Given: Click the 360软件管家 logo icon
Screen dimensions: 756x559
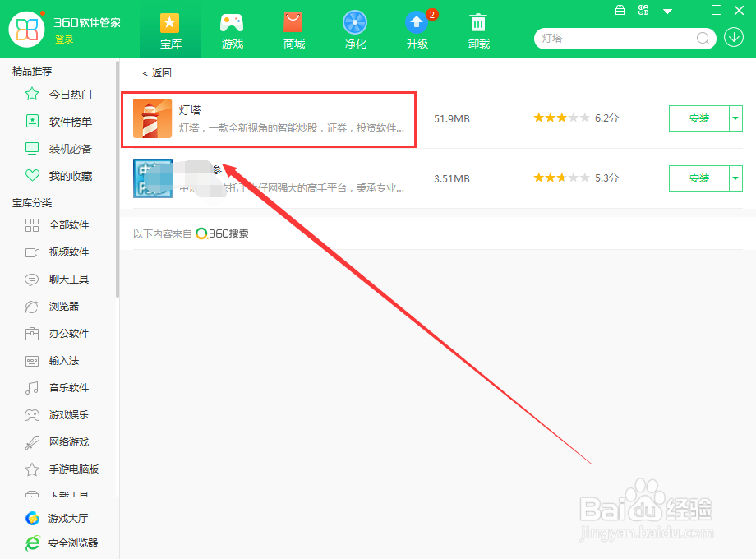Looking at the screenshot, I should (x=27, y=29).
